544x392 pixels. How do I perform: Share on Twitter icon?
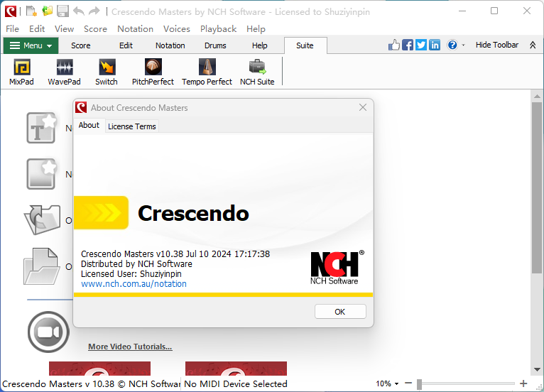(x=421, y=45)
